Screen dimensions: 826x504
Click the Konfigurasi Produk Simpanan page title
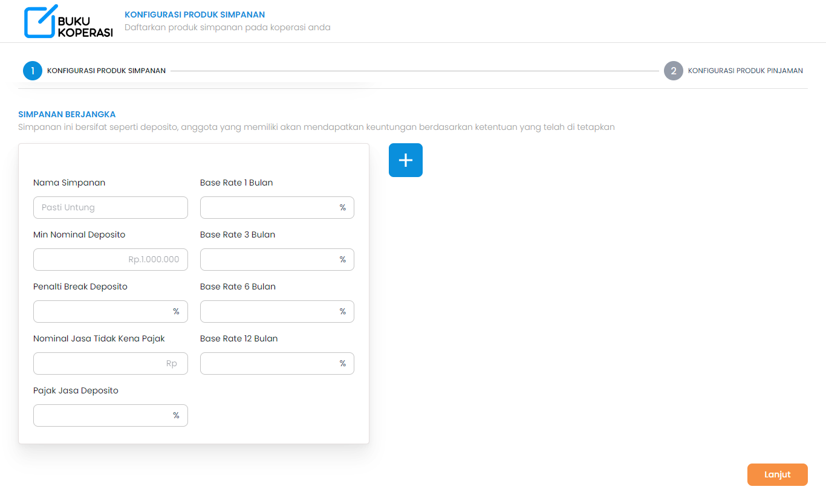194,15
